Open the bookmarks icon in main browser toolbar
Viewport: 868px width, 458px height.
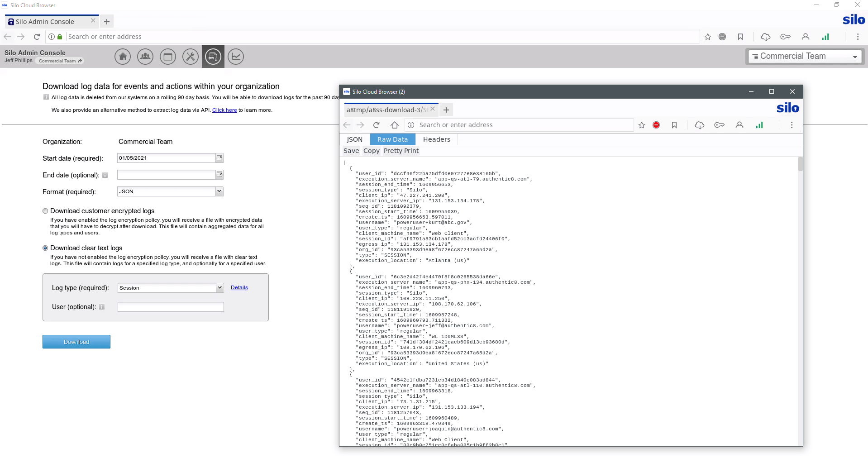[740, 37]
